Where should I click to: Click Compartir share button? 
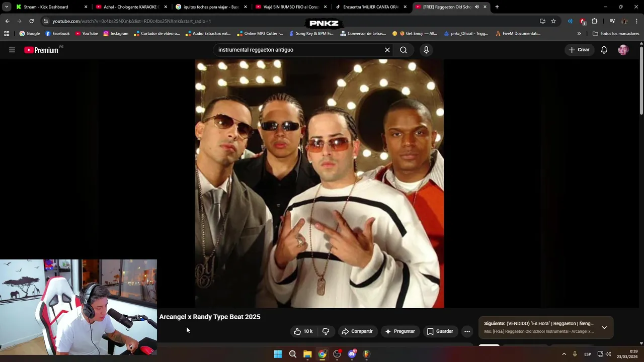pos(357,331)
